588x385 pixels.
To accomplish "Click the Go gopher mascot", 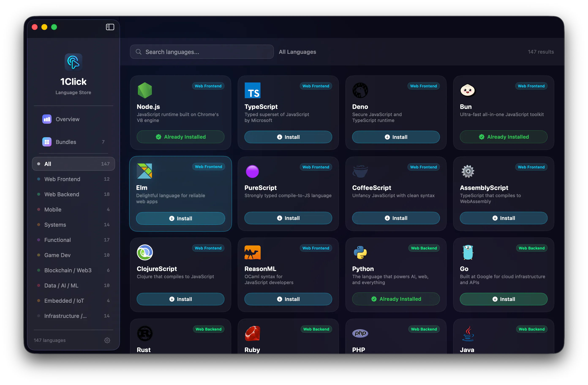I will pos(468,252).
